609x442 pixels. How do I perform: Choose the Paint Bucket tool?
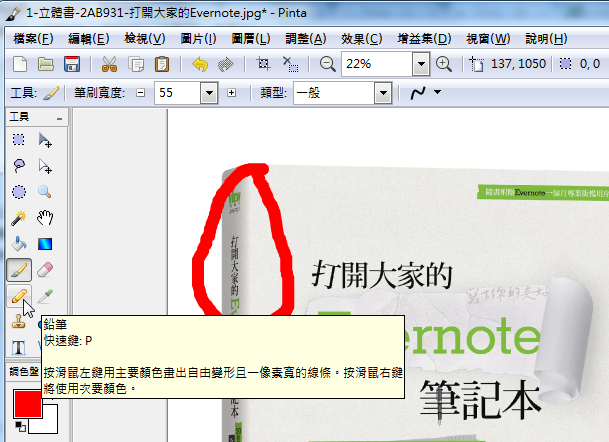tap(19, 244)
